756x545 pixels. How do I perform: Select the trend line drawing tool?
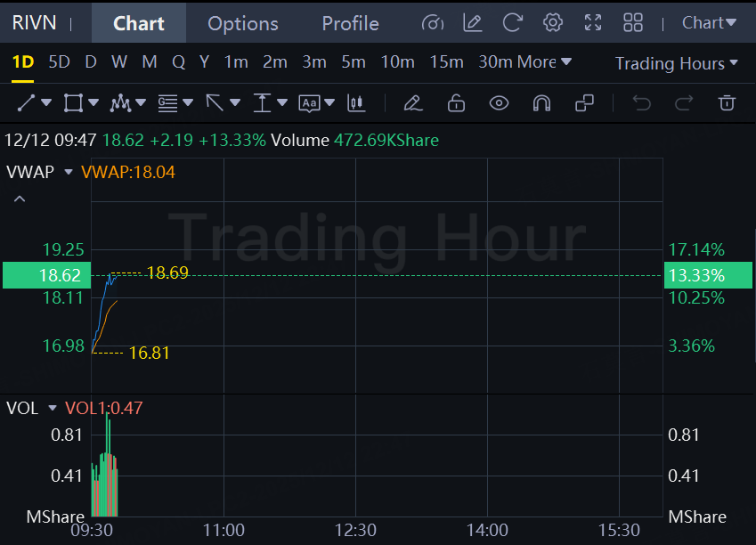tap(27, 103)
